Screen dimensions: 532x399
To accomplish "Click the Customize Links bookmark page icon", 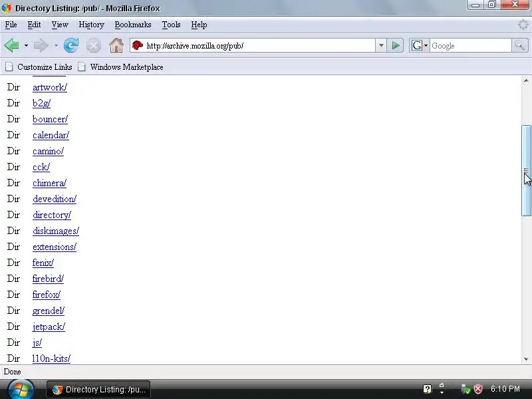I will tap(9, 67).
